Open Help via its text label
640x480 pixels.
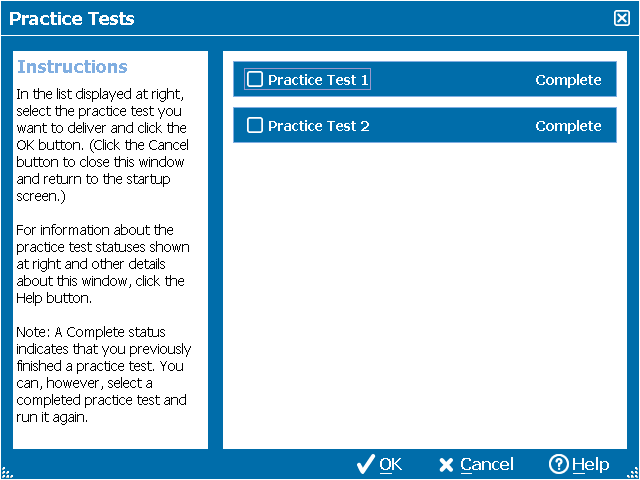(x=591, y=464)
